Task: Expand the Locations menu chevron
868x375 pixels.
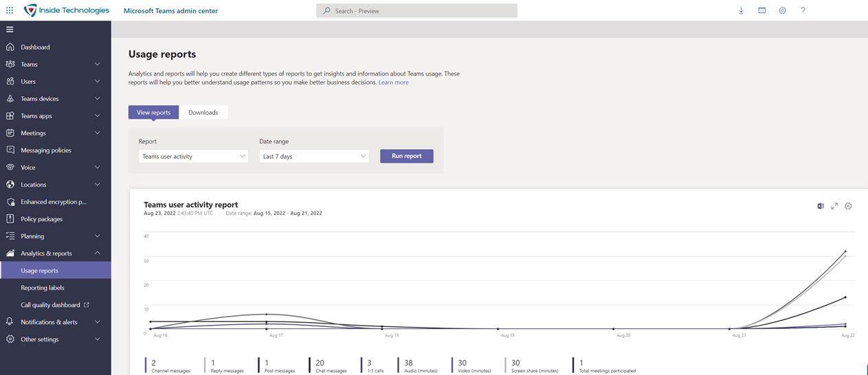Action: [97, 184]
